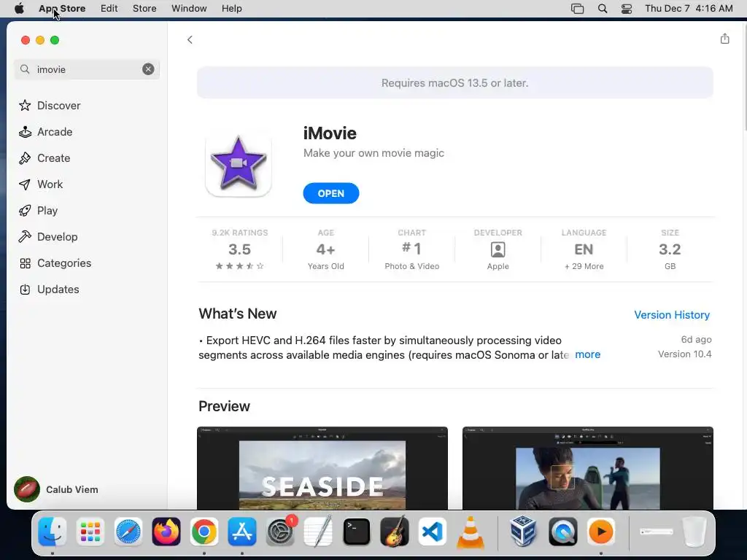Screen dimensions: 747x560
Task: Click the Categories grid icon
Action: (x=25, y=262)
